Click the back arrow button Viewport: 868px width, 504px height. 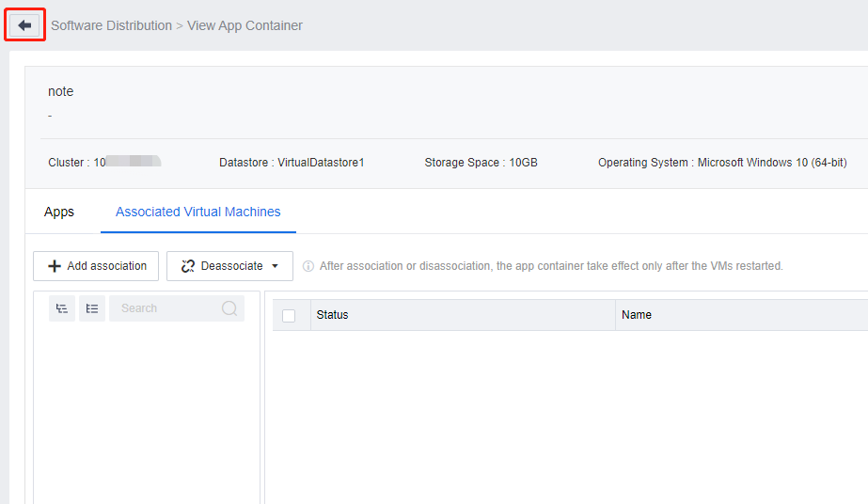pyautogui.click(x=24, y=25)
